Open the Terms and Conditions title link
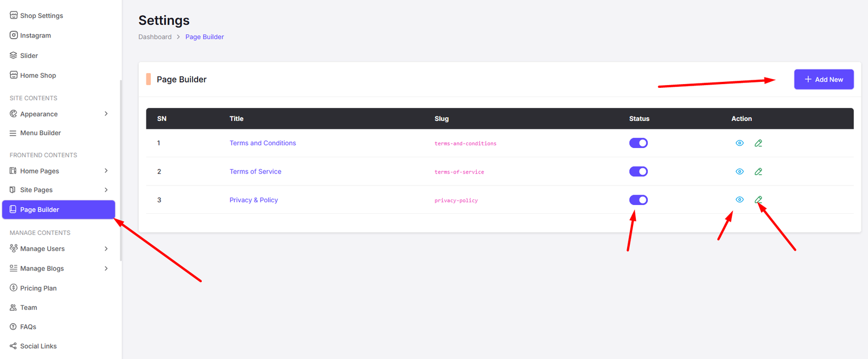Screen dimensions: 868x359 tap(263, 143)
